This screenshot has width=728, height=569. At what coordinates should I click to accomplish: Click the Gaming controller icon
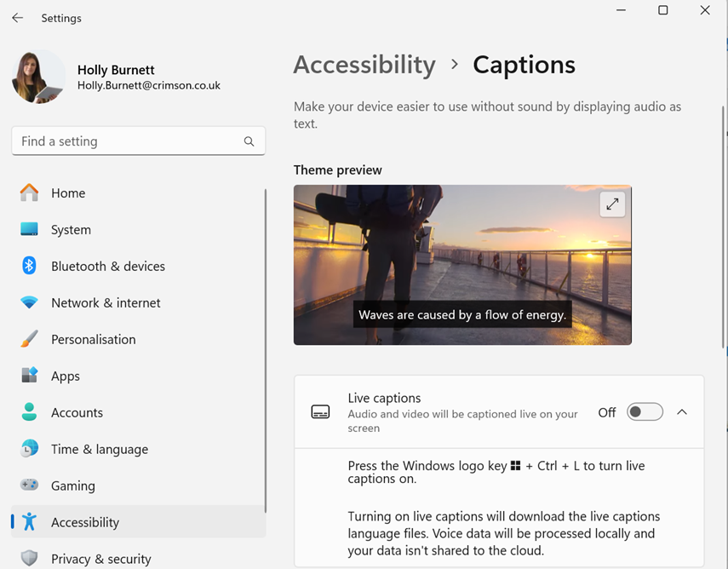(x=29, y=486)
